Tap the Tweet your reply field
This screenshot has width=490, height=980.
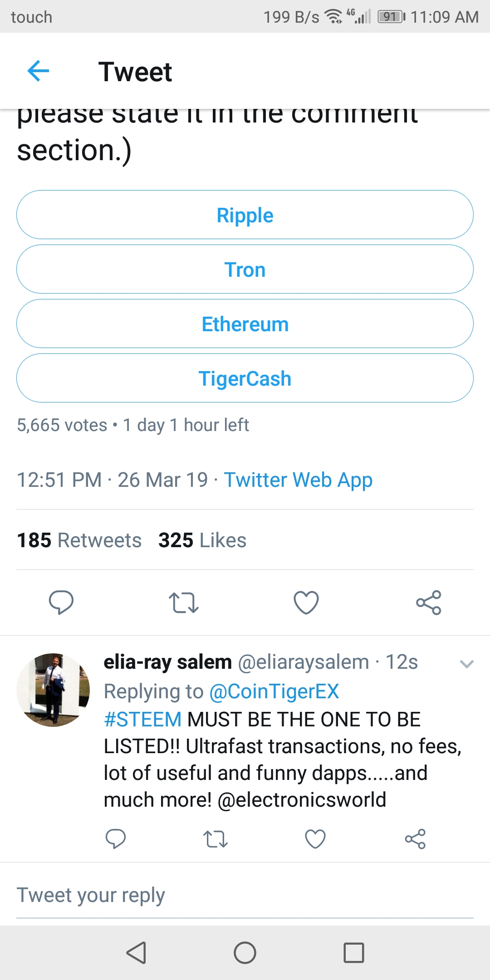[x=245, y=895]
